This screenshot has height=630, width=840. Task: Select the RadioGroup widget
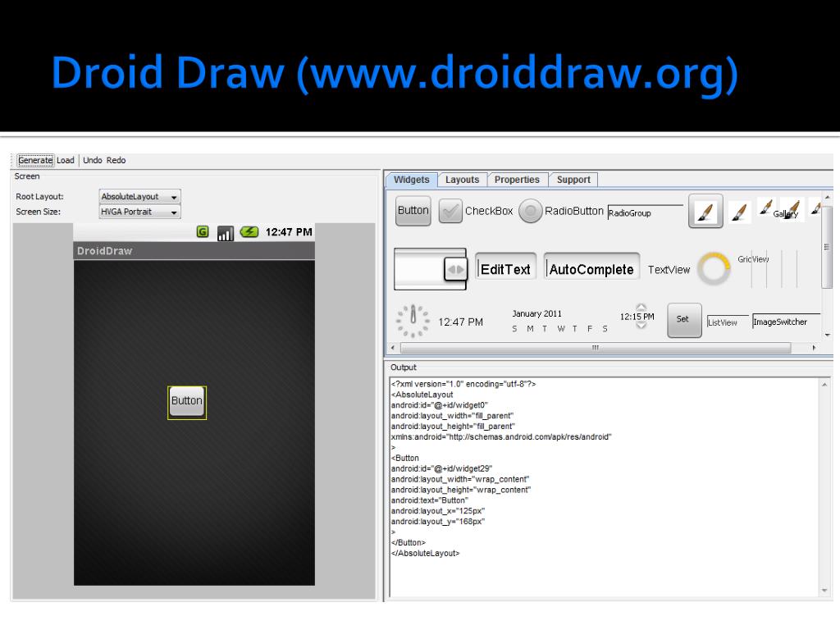tap(646, 212)
